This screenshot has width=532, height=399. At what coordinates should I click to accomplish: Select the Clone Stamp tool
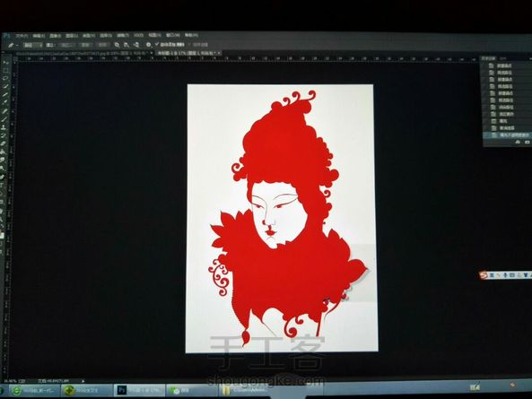(4, 127)
